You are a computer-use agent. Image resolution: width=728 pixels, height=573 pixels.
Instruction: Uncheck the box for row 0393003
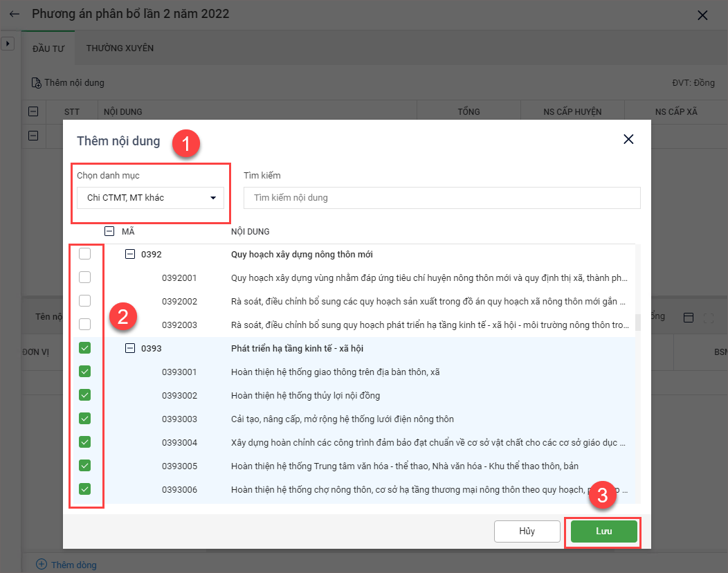click(84, 419)
